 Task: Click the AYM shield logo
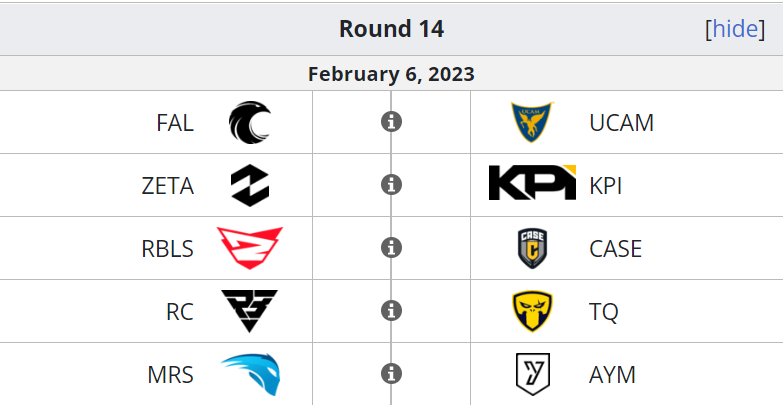[533, 374]
